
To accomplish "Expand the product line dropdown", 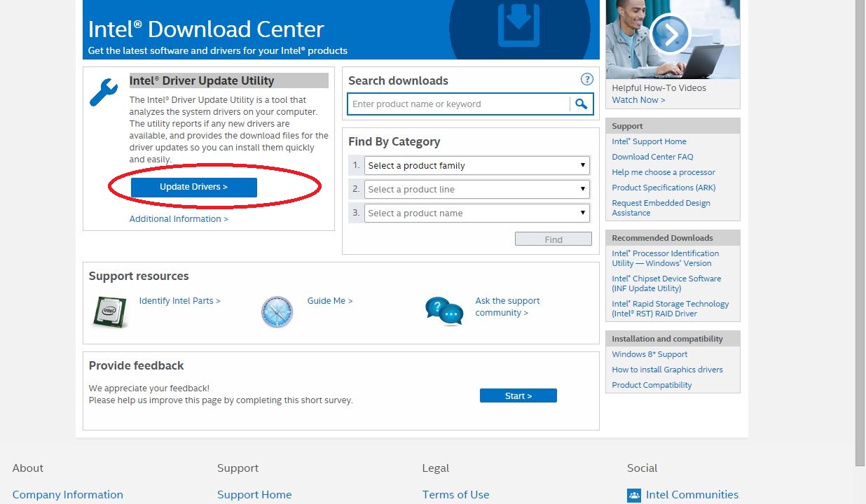I will coord(477,190).
